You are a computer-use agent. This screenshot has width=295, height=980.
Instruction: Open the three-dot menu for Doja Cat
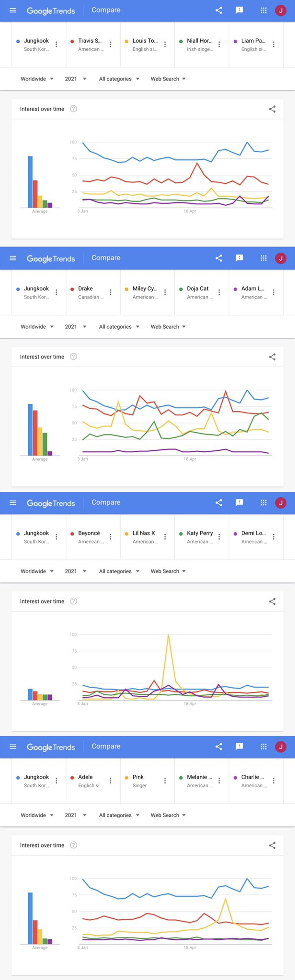[x=219, y=292]
